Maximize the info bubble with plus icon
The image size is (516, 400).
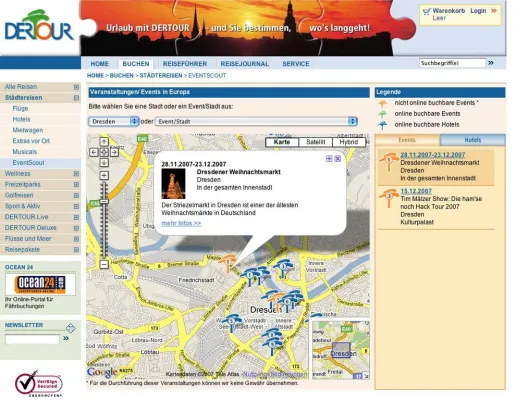(329, 159)
